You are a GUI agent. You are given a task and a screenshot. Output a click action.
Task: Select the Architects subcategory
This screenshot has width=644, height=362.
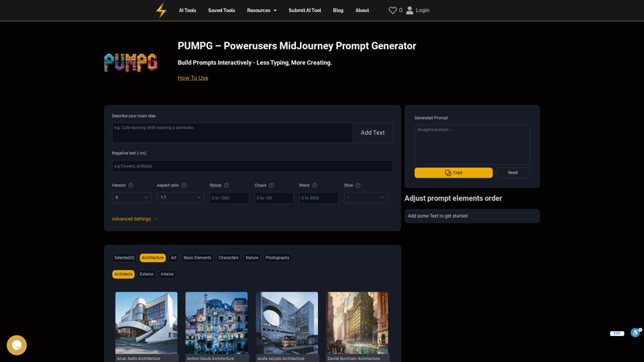(x=123, y=274)
